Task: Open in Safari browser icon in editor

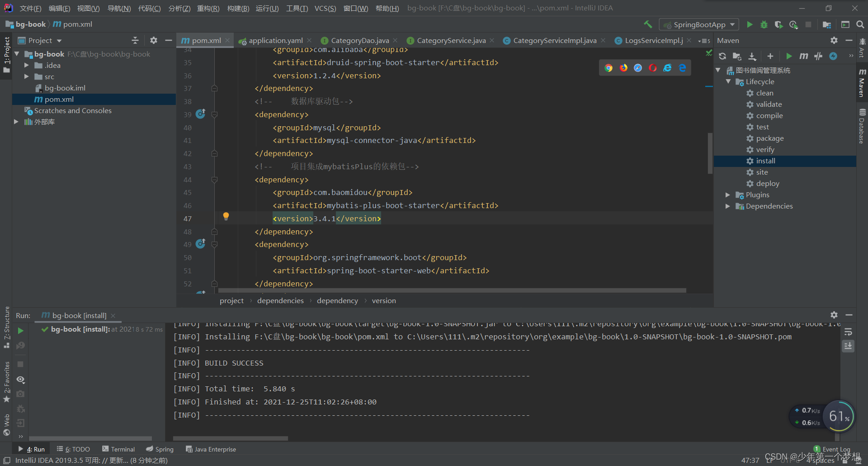Action: point(638,68)
